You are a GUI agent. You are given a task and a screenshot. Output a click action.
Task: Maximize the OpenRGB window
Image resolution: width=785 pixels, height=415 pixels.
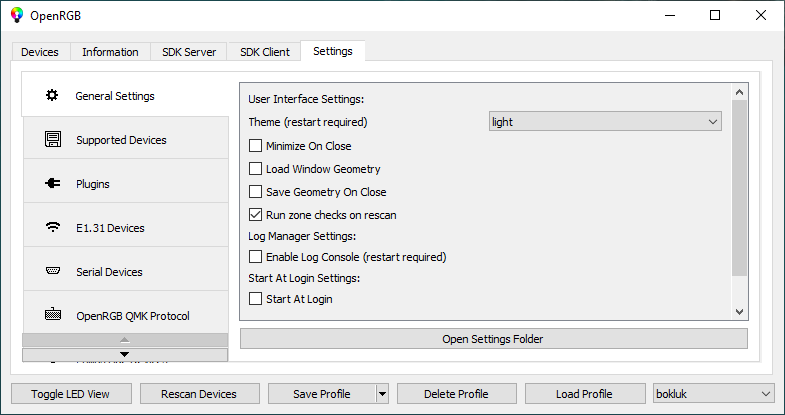715,16
